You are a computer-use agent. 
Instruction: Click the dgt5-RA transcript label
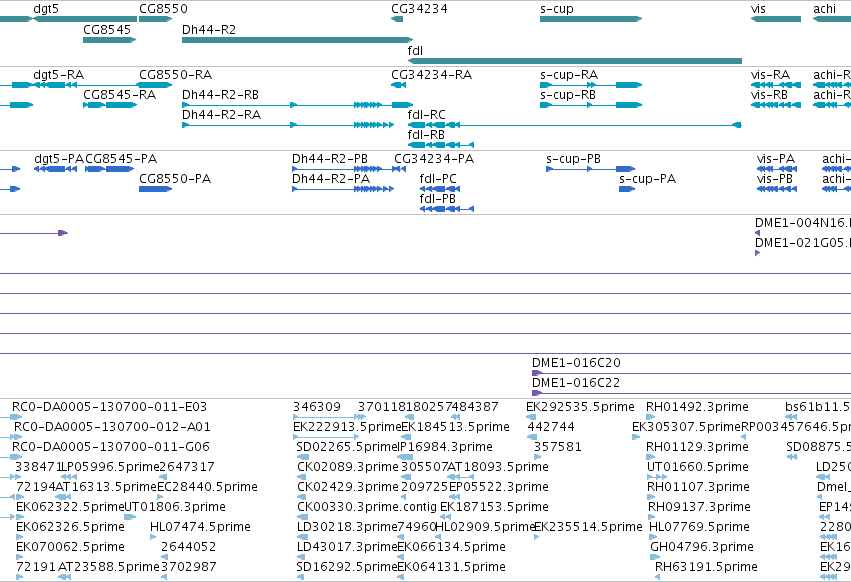tap(59, 75)
